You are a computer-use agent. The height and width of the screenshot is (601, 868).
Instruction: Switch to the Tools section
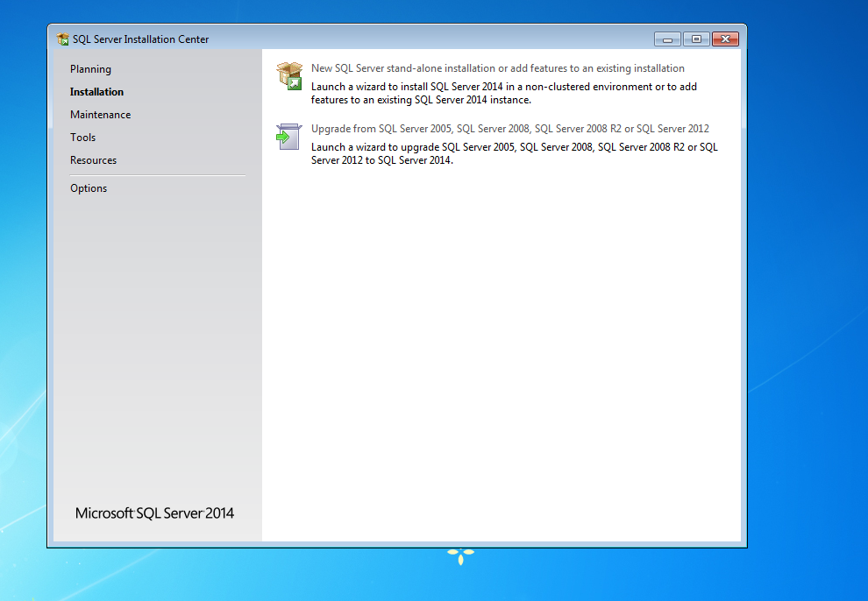pyautogui.click(x=82, y=137)
